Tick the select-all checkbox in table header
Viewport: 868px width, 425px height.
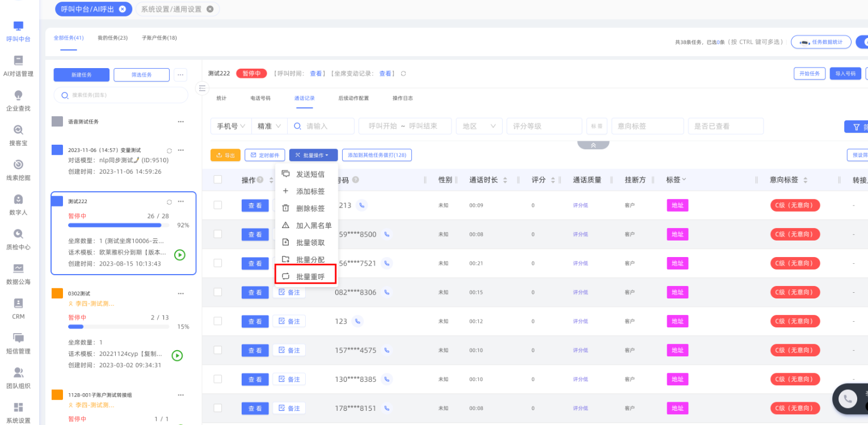[218, 180]
